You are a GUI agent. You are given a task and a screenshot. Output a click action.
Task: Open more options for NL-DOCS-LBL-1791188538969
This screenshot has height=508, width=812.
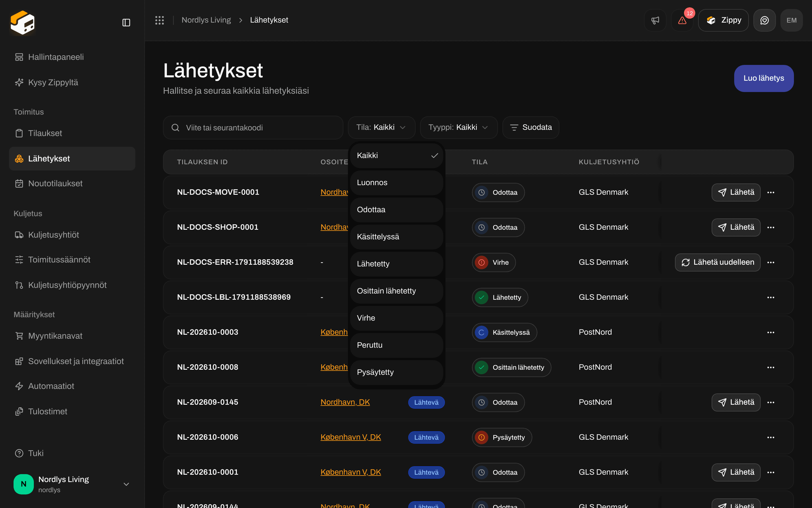point(771,297)
